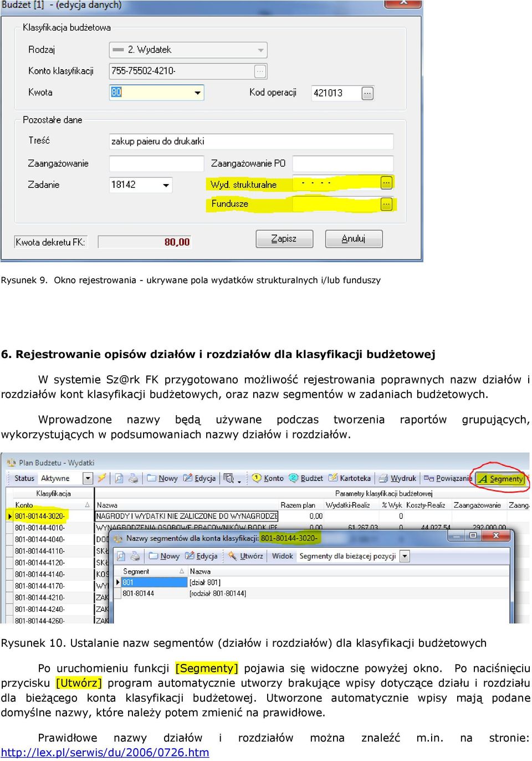
Task: Click Edycja in Plan Budżetu toolbar
Action: click(x=199, y=478)
